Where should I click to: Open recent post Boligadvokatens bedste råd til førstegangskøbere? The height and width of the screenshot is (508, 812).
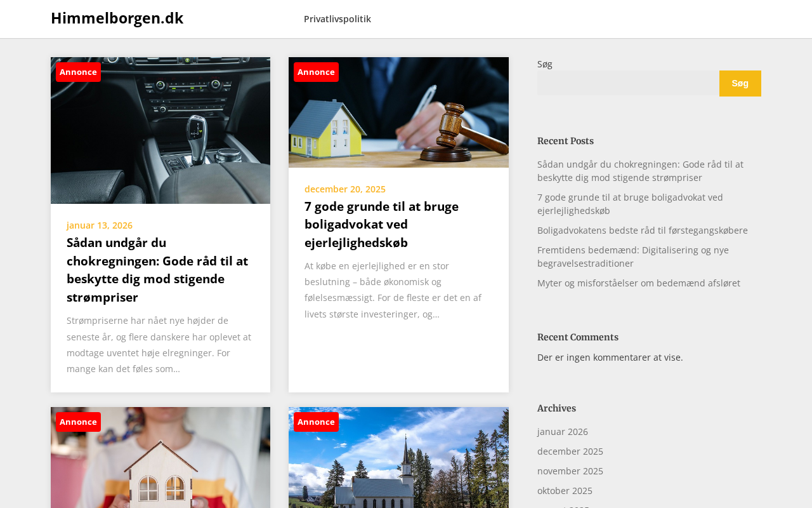(x=643, y=231)
